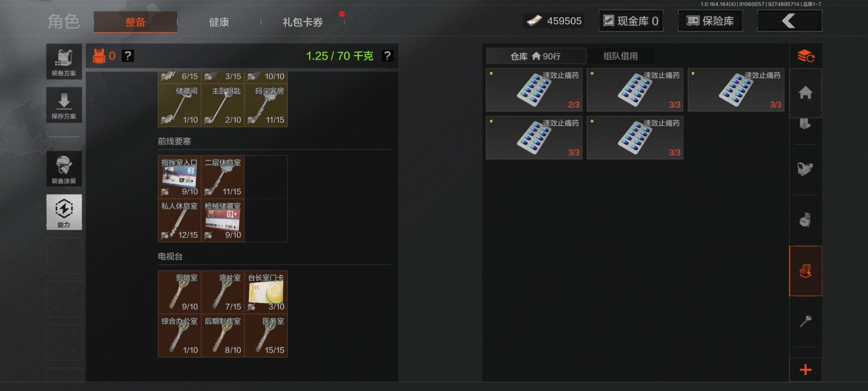
Task: Select the wrench tools category icon
Action: point(806,321)
